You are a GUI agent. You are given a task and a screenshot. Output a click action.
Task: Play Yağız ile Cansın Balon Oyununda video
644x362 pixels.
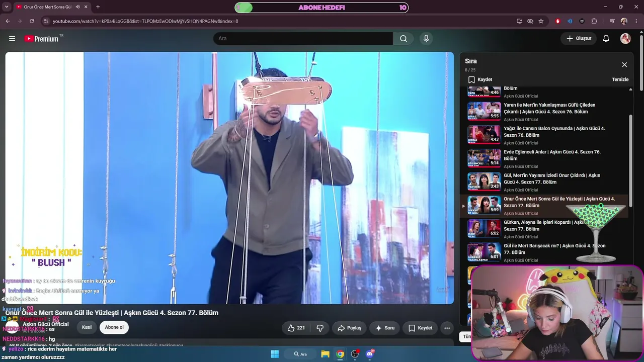[544, 134]
